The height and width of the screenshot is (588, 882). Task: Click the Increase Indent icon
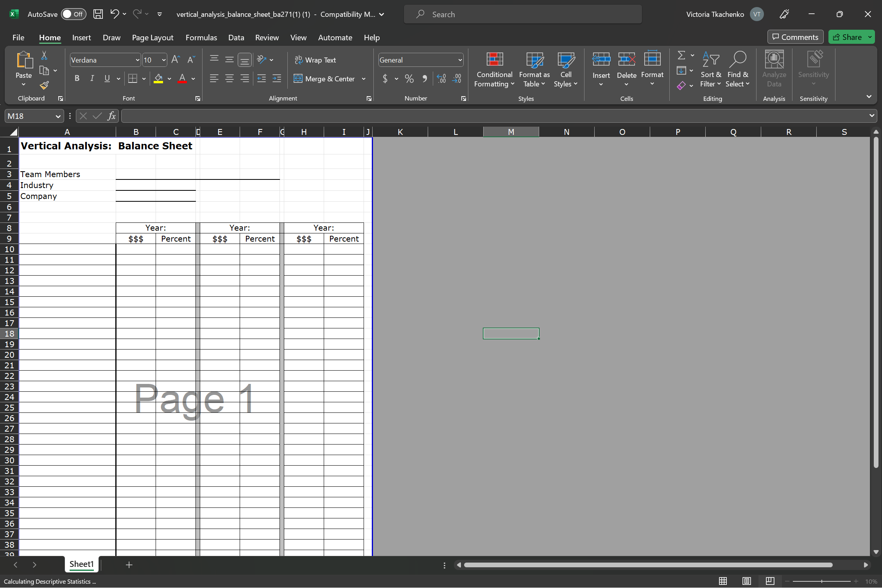(277, 79)
